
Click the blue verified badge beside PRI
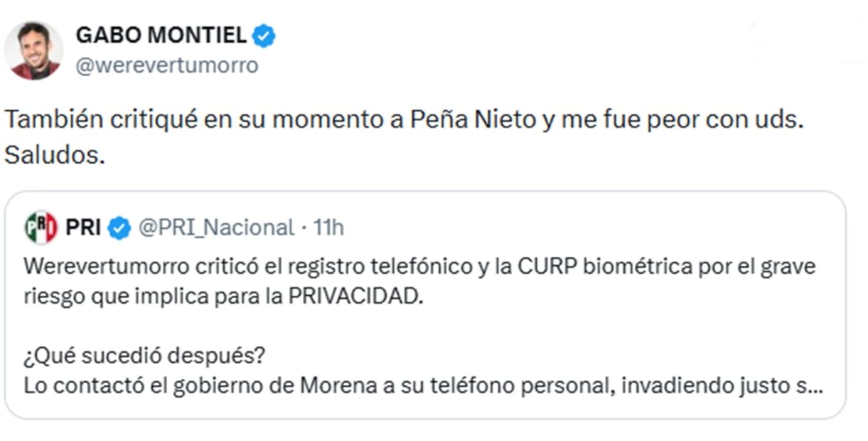119,228
